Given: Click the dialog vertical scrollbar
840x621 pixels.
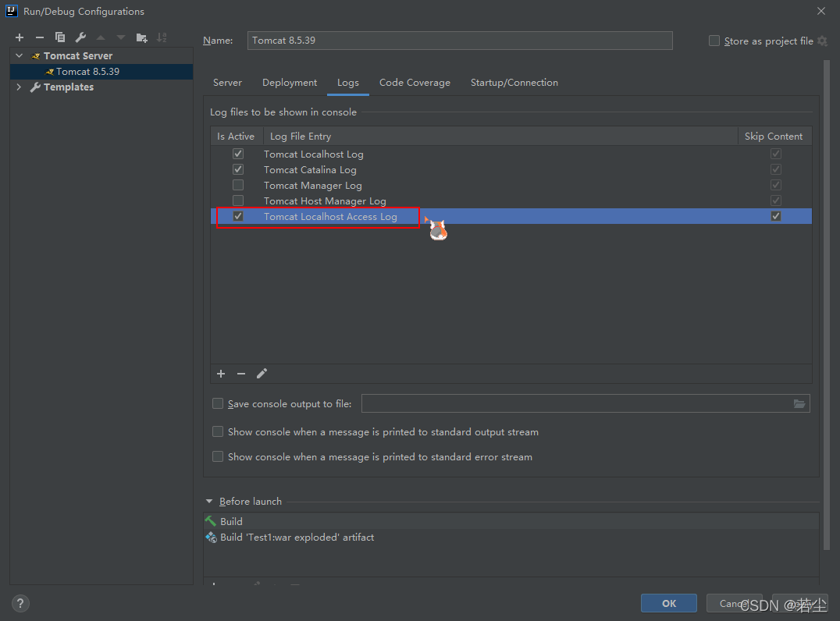Looking at the screenshot, I should coord(827,305).
